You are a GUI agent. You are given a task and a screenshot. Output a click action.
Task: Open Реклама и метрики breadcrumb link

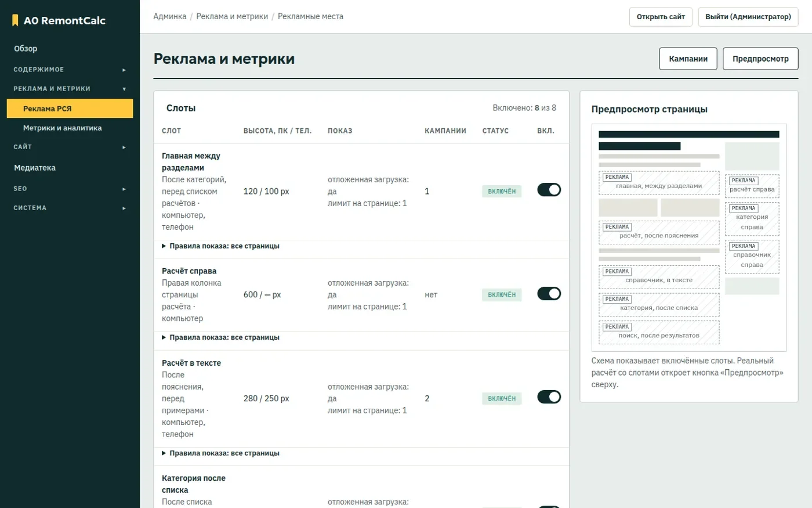232,16
